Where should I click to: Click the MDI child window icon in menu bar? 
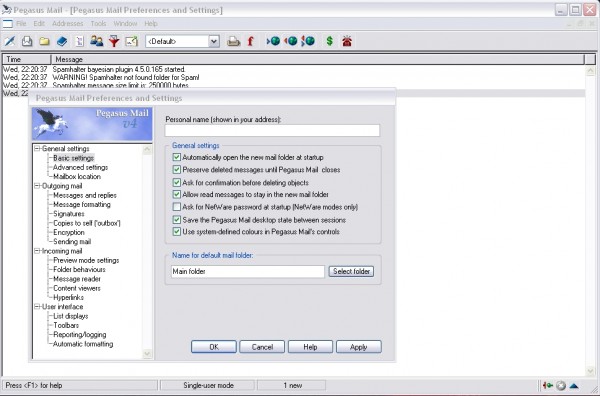pyautogui.click(x=8, y=24)
